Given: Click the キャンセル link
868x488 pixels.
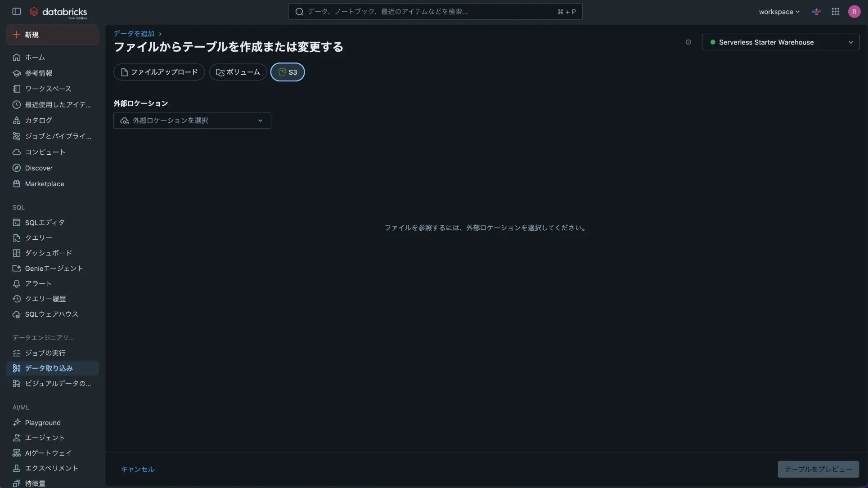Looking at the screenshot, I should pyautogui.click(x=138, y=469).
